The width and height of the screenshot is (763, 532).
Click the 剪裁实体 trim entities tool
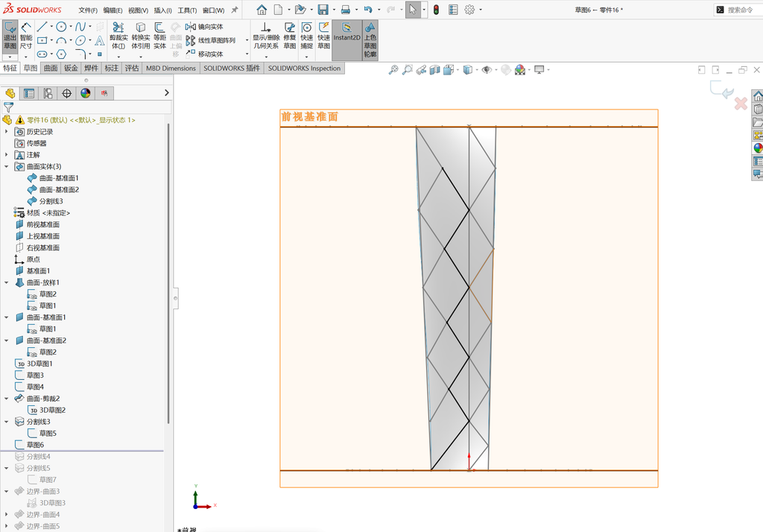(118, 36)
